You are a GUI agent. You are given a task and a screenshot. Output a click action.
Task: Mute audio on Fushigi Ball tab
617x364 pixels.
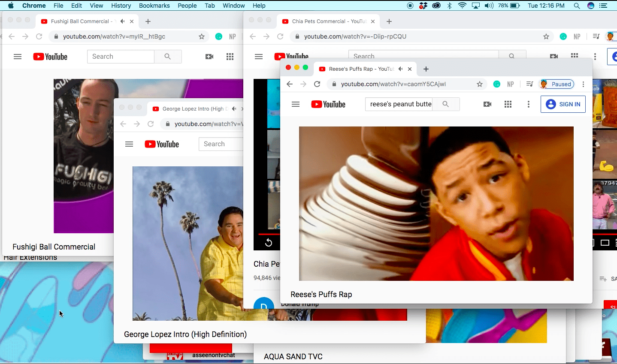[123, 21]
